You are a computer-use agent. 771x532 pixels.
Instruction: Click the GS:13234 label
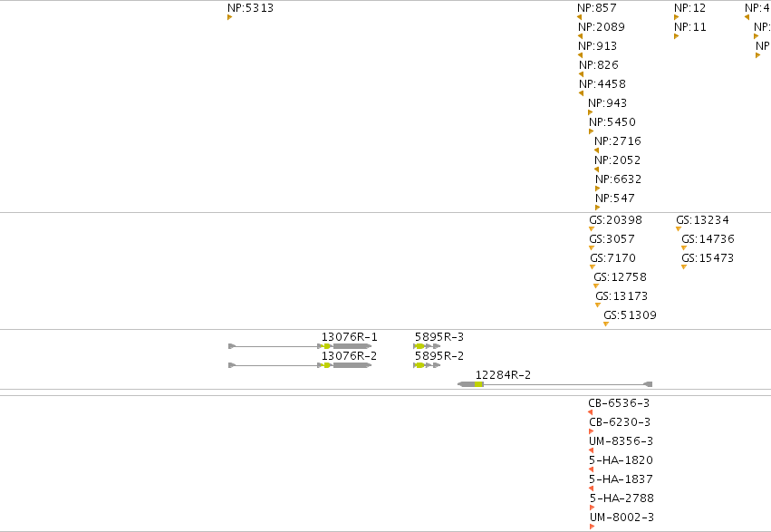(702, 220)
